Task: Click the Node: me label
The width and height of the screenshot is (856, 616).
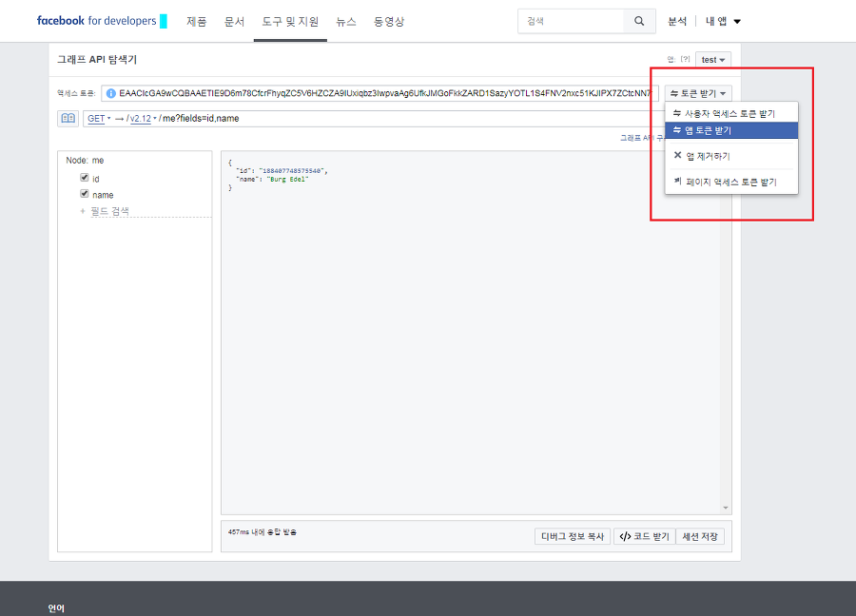Action: click(x=85, y=161)
